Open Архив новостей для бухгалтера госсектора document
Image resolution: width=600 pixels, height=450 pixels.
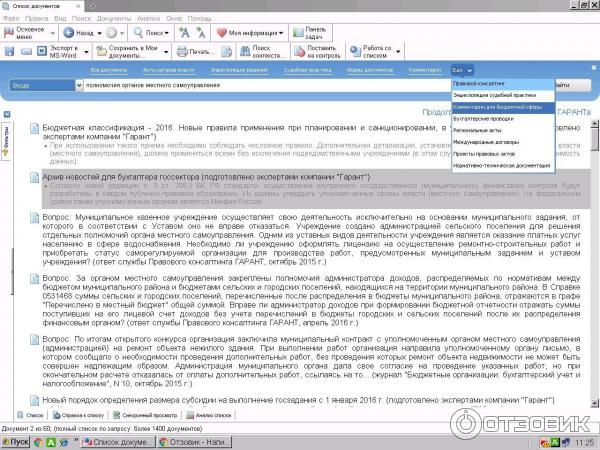click(x=206, y=177)
